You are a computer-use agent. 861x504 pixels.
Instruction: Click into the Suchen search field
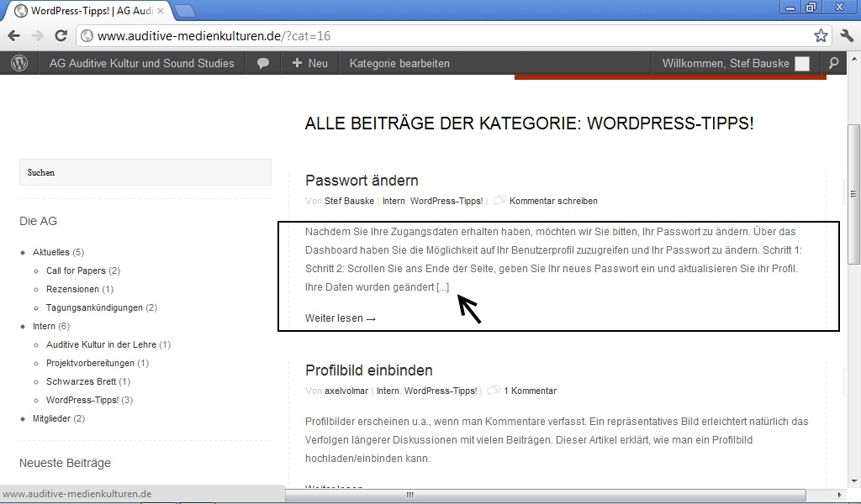click(x=145, y=172)
